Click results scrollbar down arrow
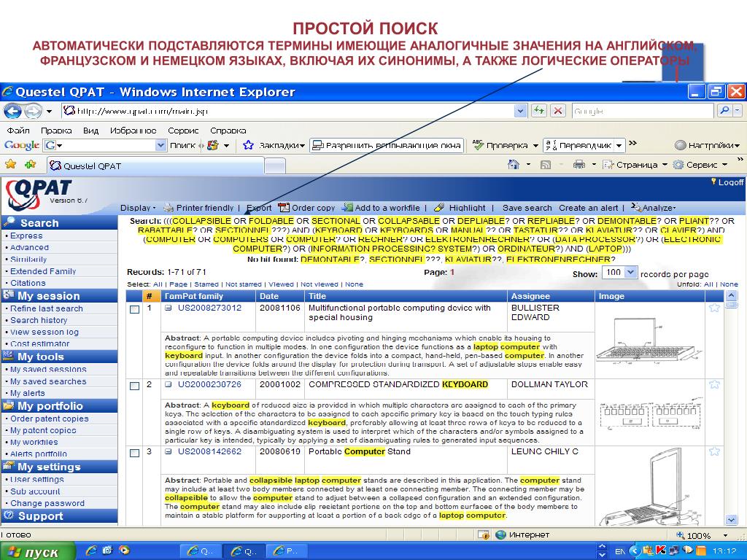 click(731, 519)
